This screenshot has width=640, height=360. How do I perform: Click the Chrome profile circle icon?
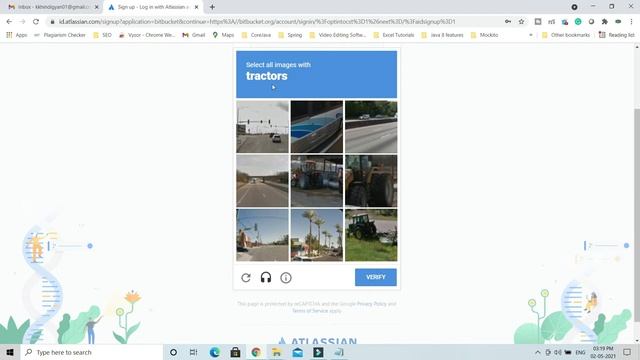pyautogui.click(x=574, y=7)
